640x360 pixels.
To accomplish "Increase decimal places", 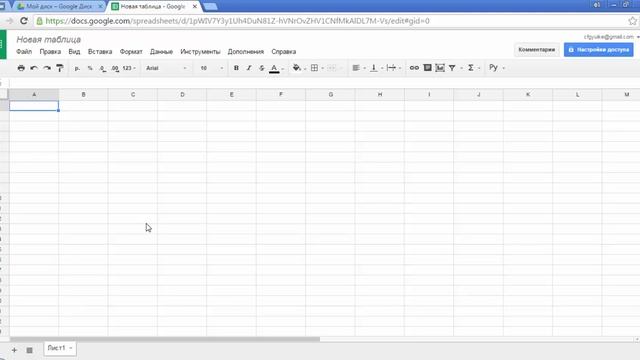I will [x=116, y=69].
